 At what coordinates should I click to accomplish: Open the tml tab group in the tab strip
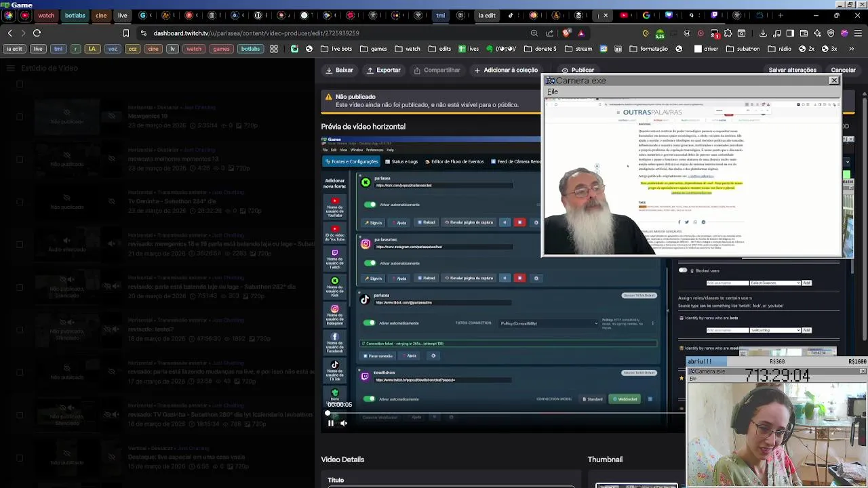pos(440,15)
